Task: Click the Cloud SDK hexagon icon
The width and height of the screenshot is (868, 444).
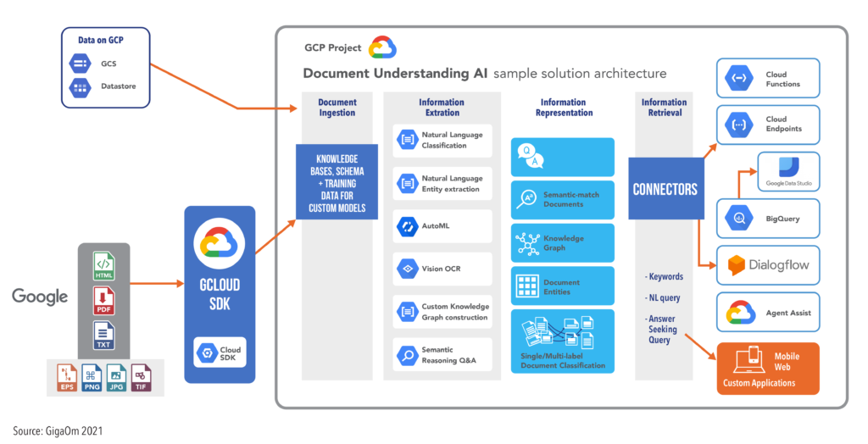Action: (207, 352)
